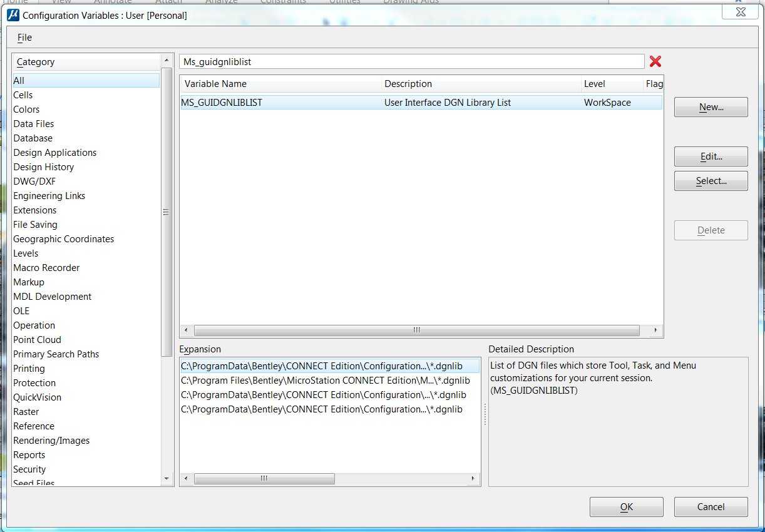Image resolution: width=765 pixels, height=532 pixels.
Task: Click the variable table horizontal scrollbar thumb
Action: pyautogui.click(x=416, y=330)
